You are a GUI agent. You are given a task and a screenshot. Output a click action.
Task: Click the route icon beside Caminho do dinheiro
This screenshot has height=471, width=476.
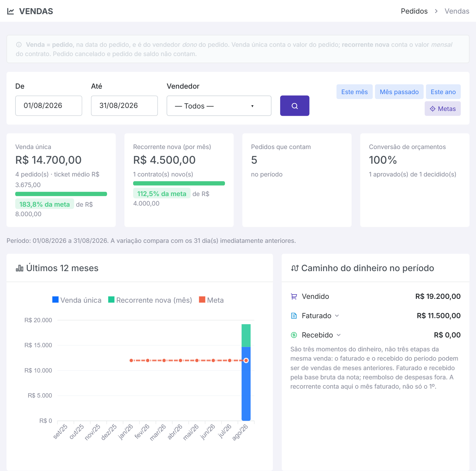[x=295, y=268]
